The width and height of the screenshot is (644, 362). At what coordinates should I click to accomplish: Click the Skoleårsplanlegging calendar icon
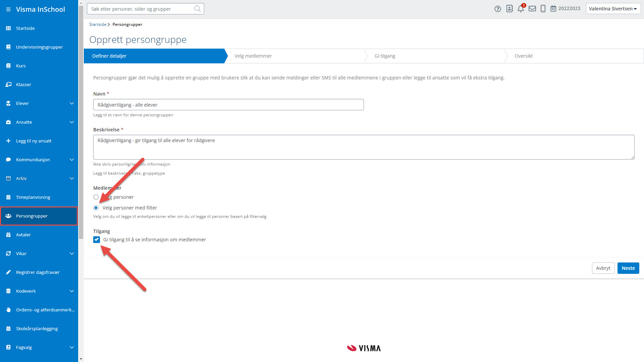[8, 328]
